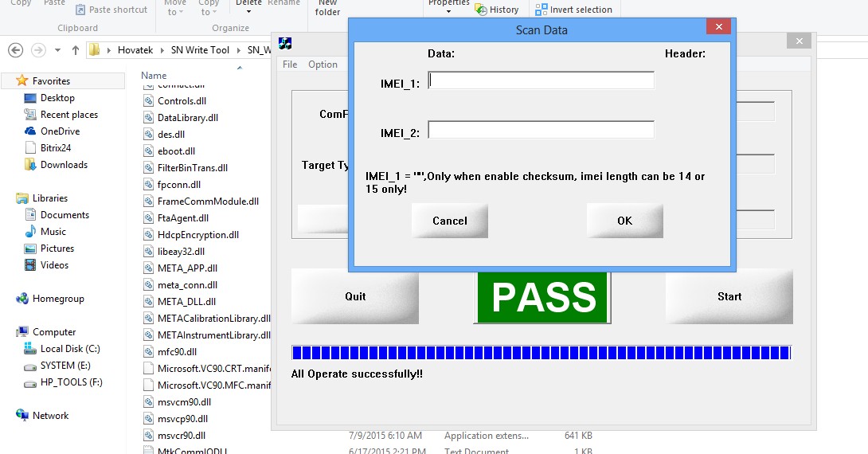Open Recent places in navigation pane
Image resolution: width=868 pixels, height=454 pixels.
click(68, 114)
